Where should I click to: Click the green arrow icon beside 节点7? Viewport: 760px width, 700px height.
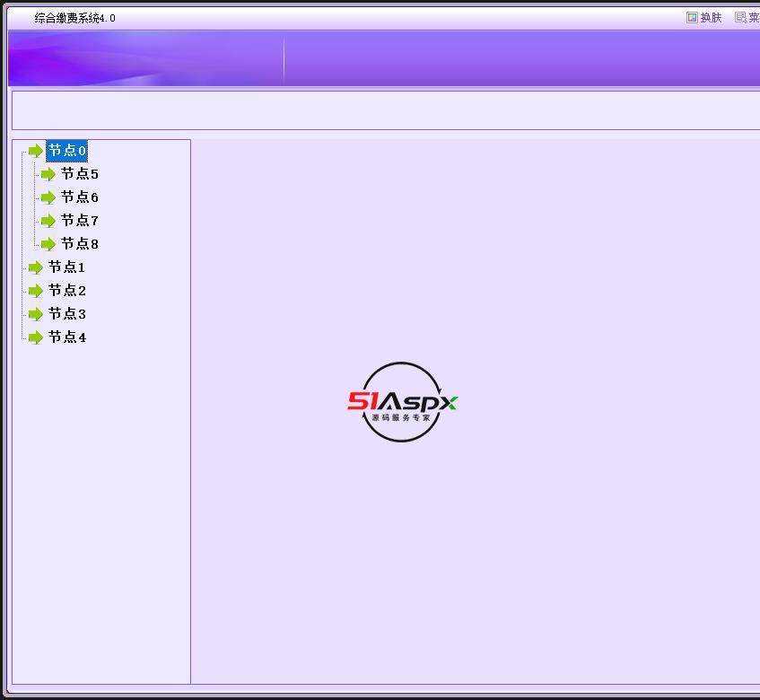(48, 221)
